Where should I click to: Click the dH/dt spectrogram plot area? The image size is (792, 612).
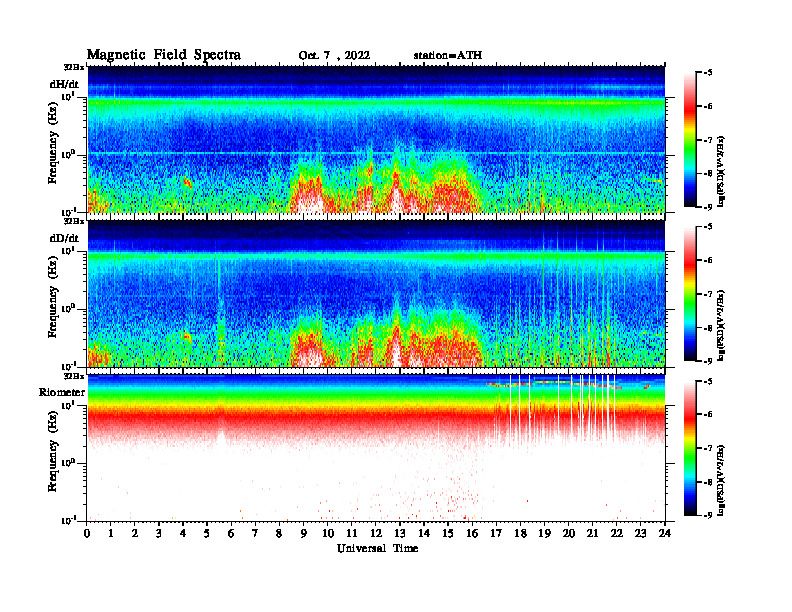376,139
